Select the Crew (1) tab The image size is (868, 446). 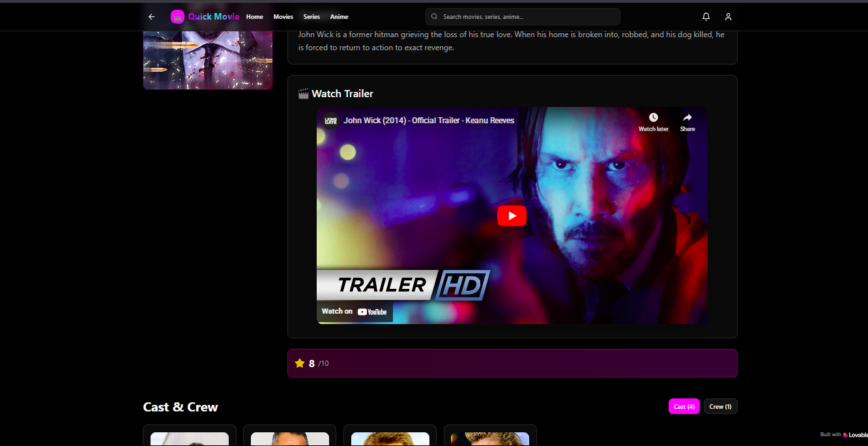coord(720,406)
